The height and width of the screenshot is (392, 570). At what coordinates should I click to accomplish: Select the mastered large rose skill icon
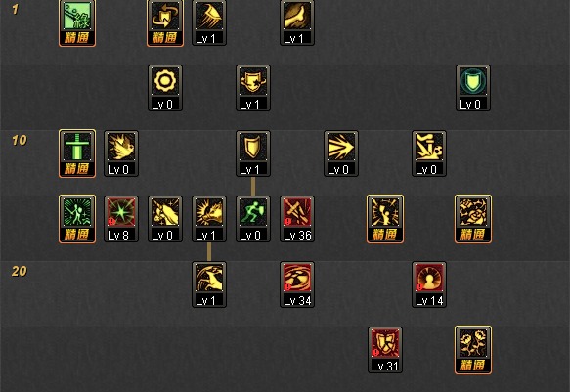click(473, 219)
